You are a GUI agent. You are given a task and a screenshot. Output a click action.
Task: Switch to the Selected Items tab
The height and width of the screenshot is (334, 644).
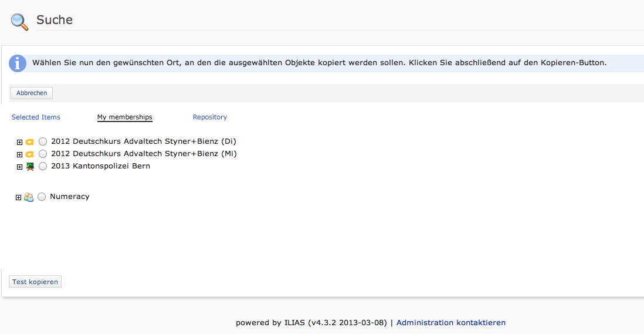pos(36,117)
